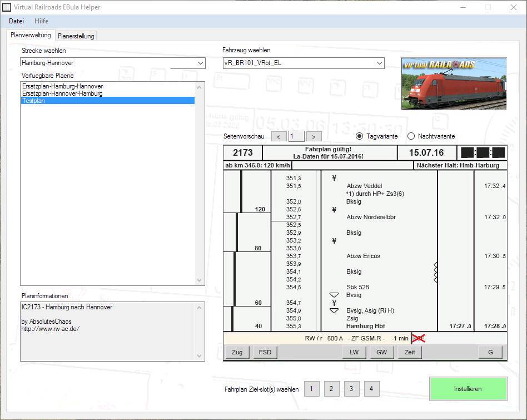Screen dimensions: 527x420
Task: Select the Nachtvariante radio option
Action: pos(411,136)
